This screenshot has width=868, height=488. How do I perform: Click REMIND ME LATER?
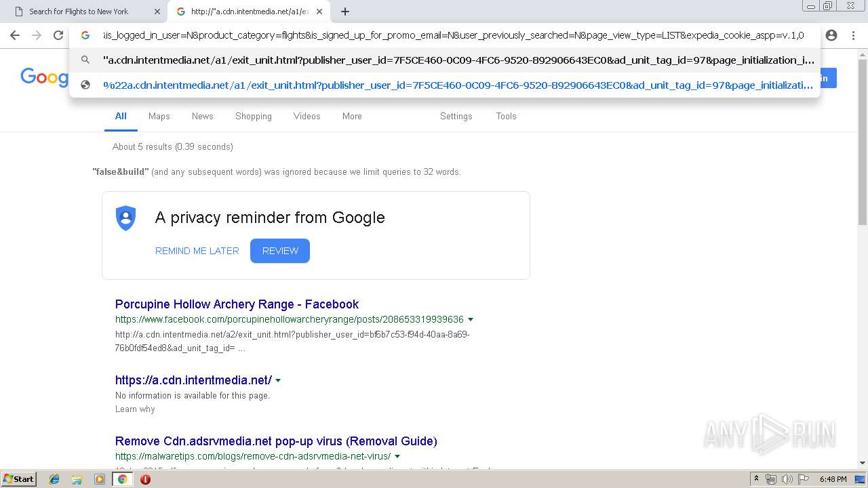(197, 251)
